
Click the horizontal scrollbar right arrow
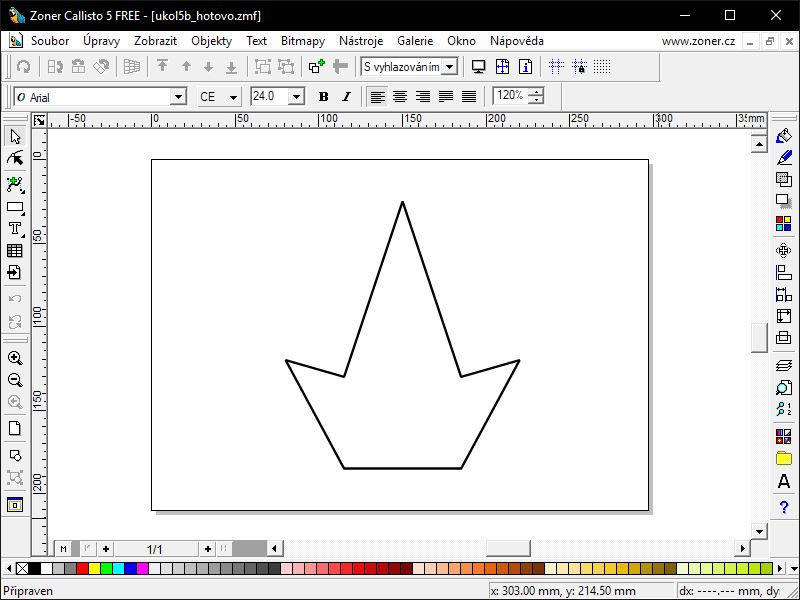(x=743, y=548)
